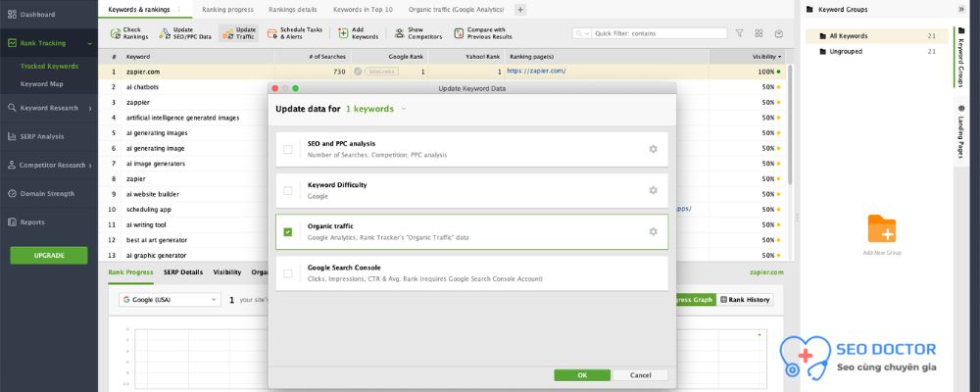This screenshot has width=980, height=392.
Task: Expand the '1 keywords' dropdown
Action: click(404, 109)
